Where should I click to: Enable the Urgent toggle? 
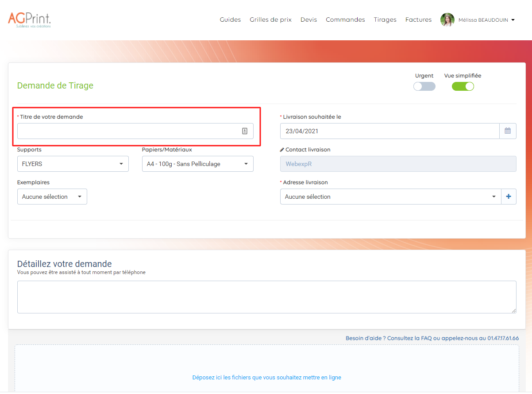(x=424, y=86)
